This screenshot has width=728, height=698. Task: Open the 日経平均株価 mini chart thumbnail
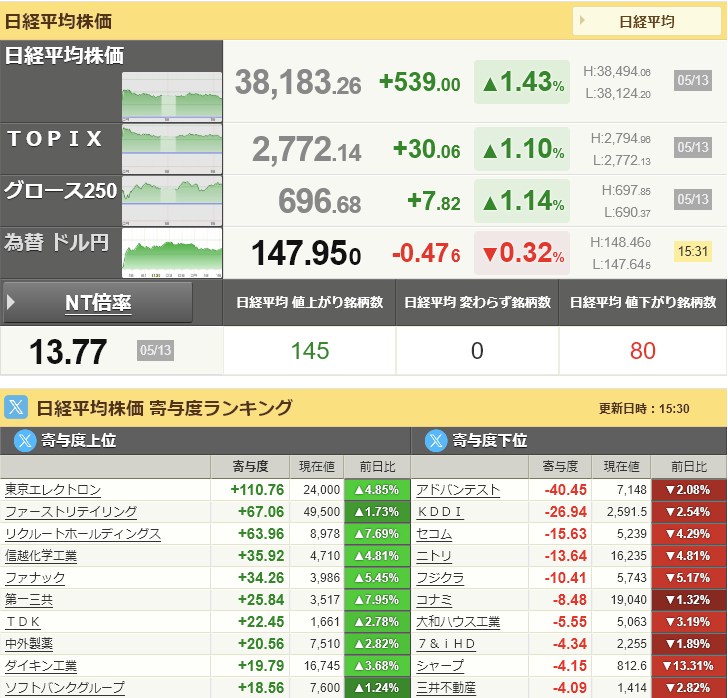pos(172,97)
